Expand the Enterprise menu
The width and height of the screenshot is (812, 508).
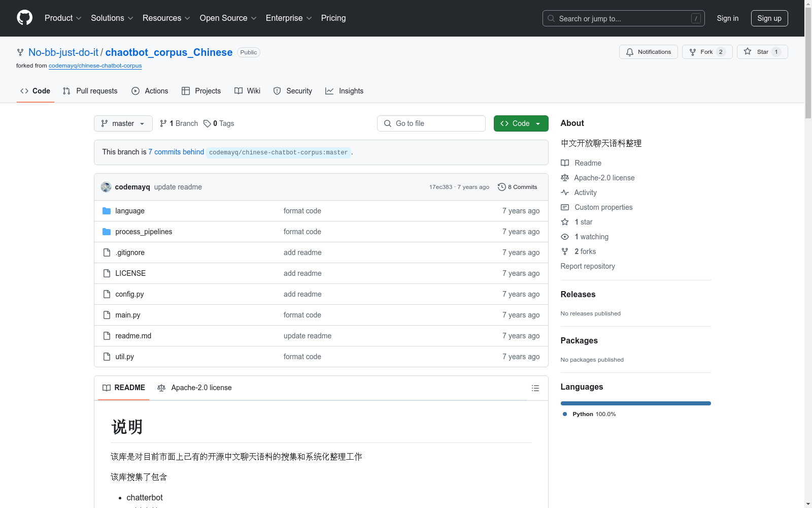tap(289, 18)
